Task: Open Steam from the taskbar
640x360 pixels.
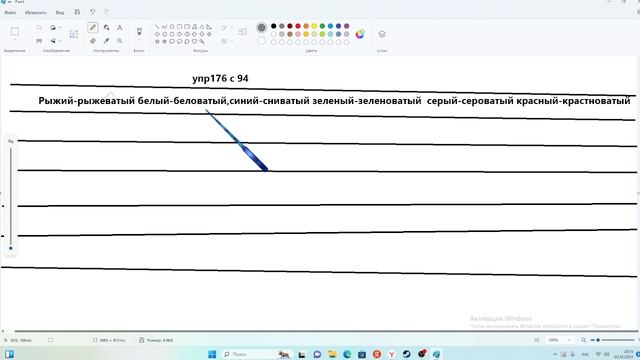Action: [x=407, y=354]
